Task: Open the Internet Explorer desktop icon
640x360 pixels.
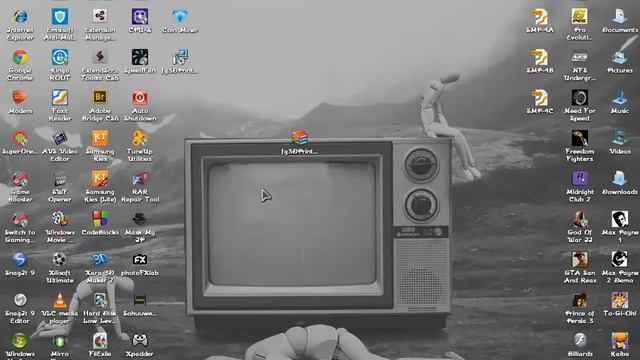Action: (20, 17)
